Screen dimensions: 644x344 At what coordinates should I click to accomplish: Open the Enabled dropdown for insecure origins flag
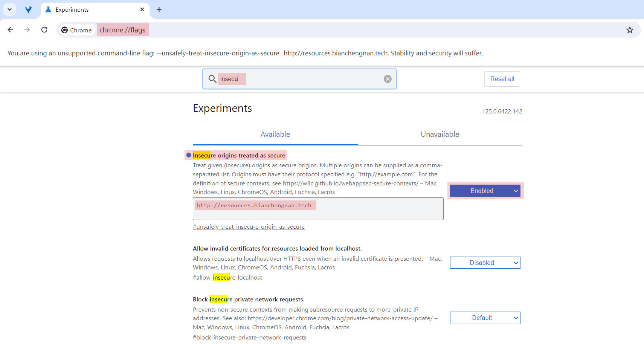[485, 191]
